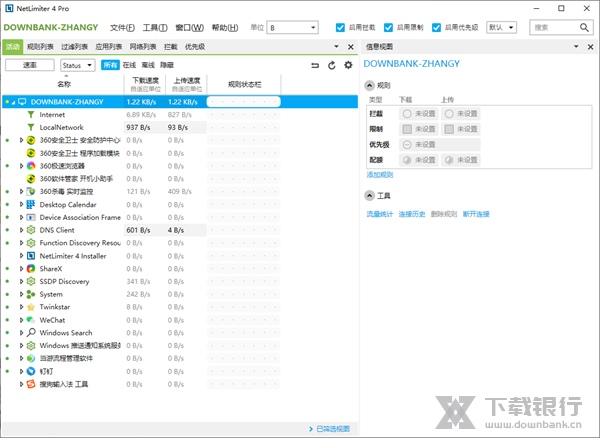
Task: Click the Desktop Calendar app icon
Action: 31,205
